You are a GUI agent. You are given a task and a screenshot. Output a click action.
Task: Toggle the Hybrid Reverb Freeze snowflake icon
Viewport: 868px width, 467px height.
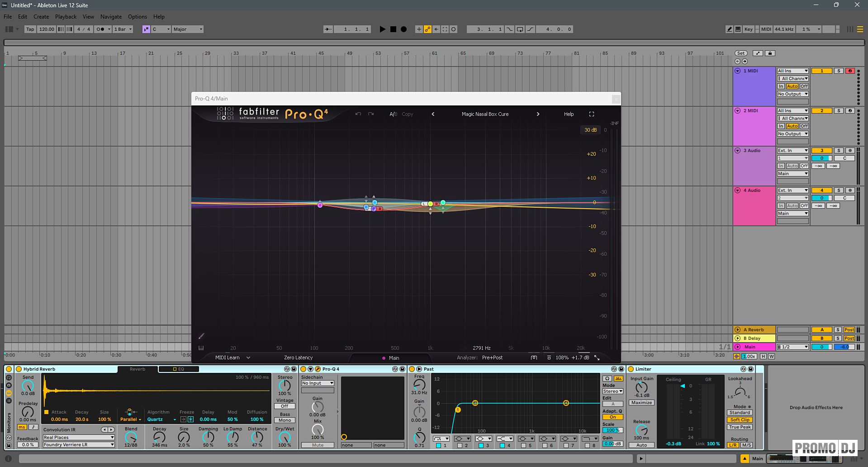(x=190, y=419)
